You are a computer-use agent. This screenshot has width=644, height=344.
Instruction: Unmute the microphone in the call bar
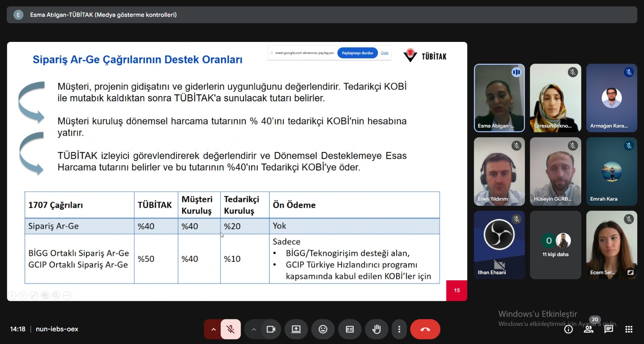click(231, 329)
